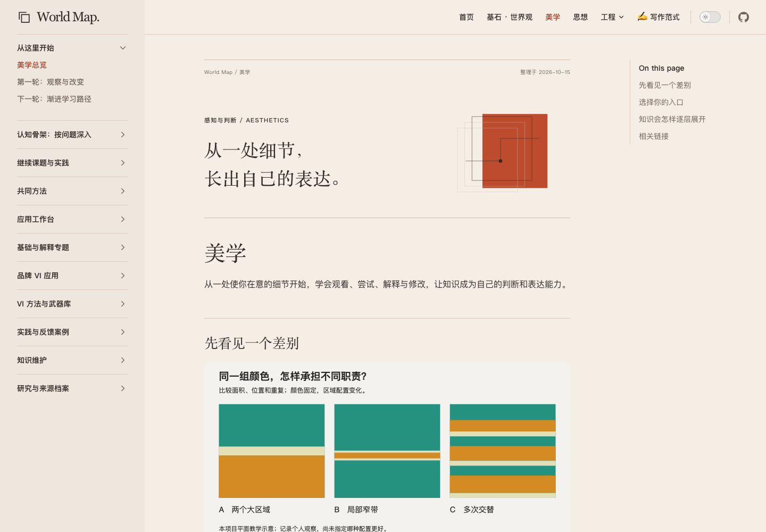Click the 美学 breadcrumb text
Viewport: 766px width, 532px height.
click(245, 72)
